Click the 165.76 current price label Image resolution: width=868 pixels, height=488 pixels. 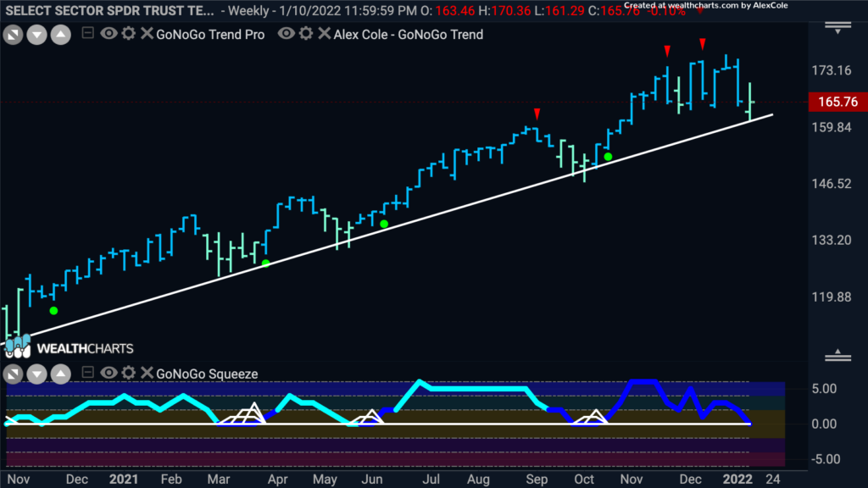(838, 102)
